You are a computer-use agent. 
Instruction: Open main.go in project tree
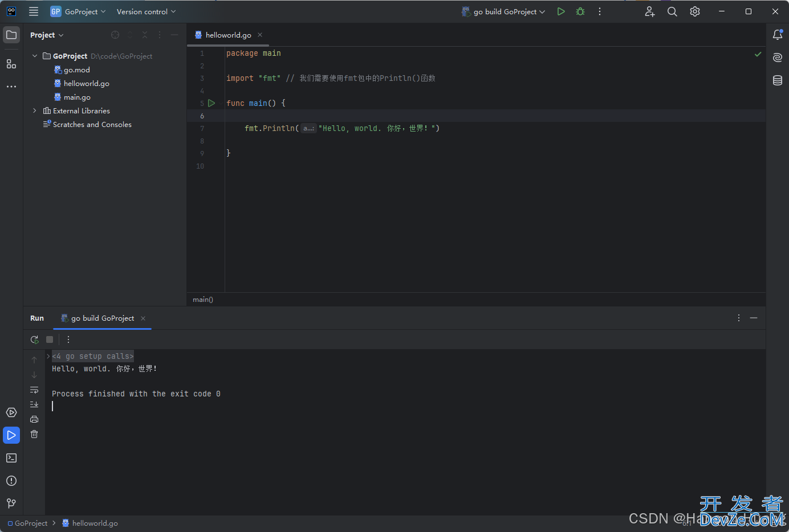(77, 97)
